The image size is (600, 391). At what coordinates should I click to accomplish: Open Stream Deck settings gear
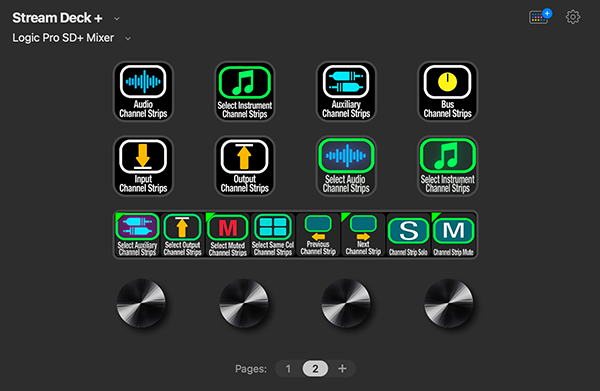click(573, 17)
